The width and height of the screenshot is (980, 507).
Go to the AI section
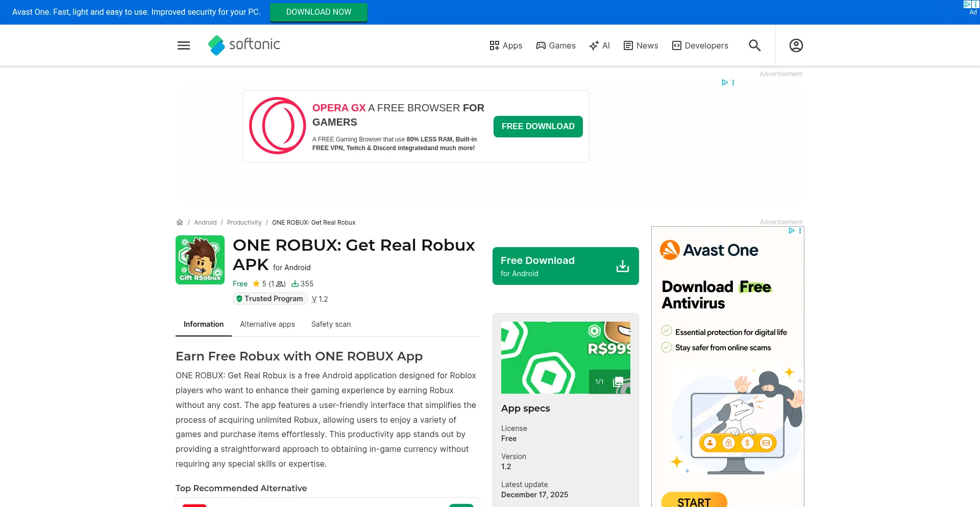[x=599, y=45]
